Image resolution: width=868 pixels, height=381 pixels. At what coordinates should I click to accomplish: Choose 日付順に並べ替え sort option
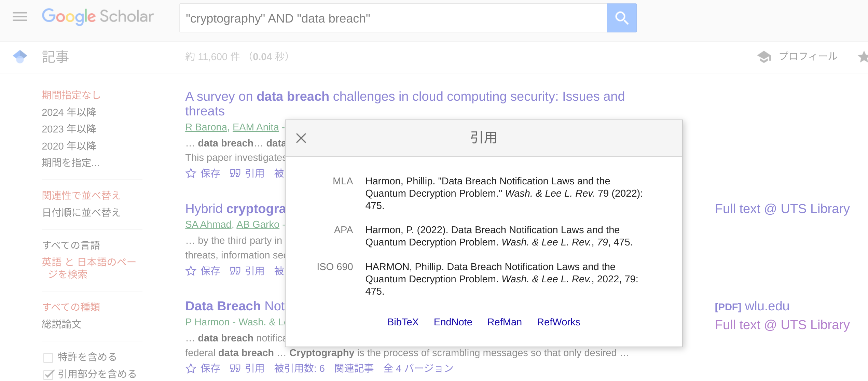(x=81, y=212)
